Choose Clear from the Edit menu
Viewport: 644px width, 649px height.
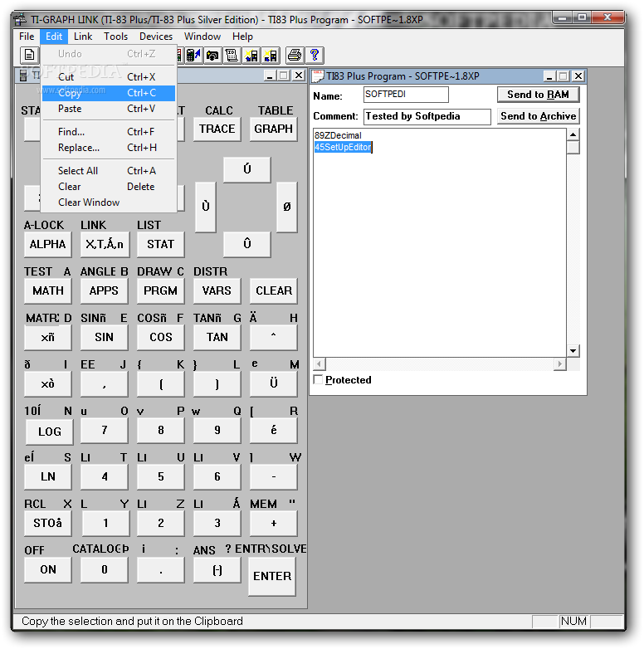(x=109, y=187)
